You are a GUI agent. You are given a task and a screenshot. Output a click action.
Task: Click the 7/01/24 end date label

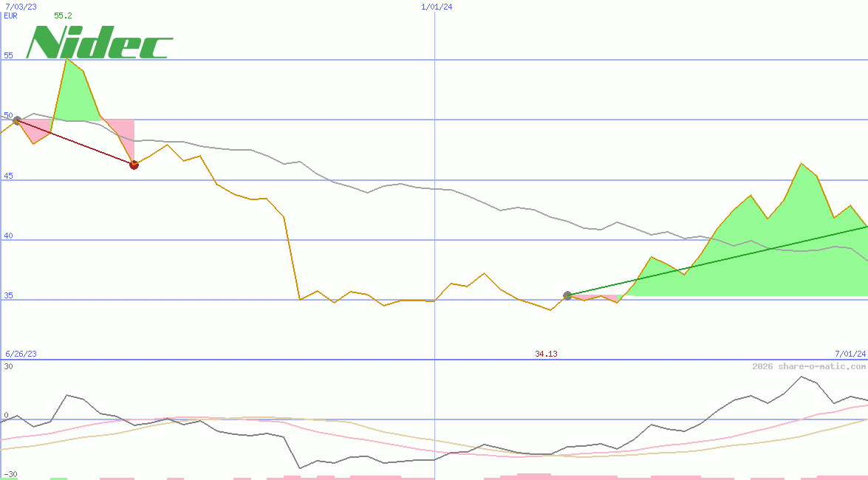pos(850,354)
